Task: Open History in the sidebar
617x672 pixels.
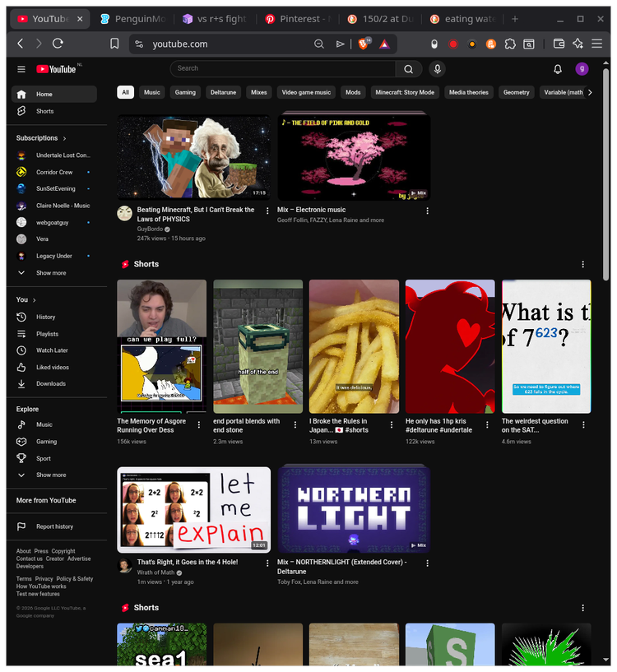Action: pos(54,317)
